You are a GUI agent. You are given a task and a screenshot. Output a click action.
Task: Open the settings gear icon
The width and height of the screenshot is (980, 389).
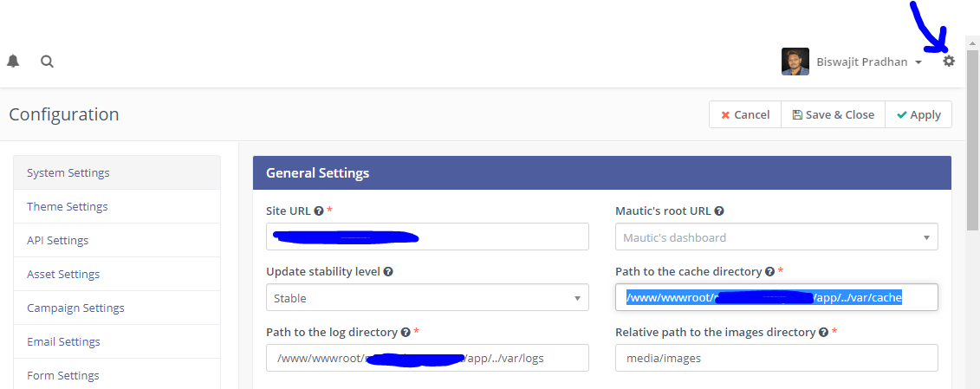coord(949,62)
